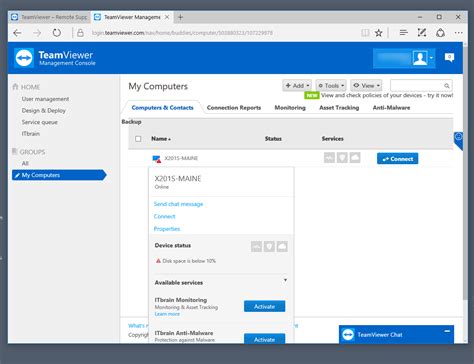Click monitoring icon beside Device status
474x364 pixels.
coord(256,247)
